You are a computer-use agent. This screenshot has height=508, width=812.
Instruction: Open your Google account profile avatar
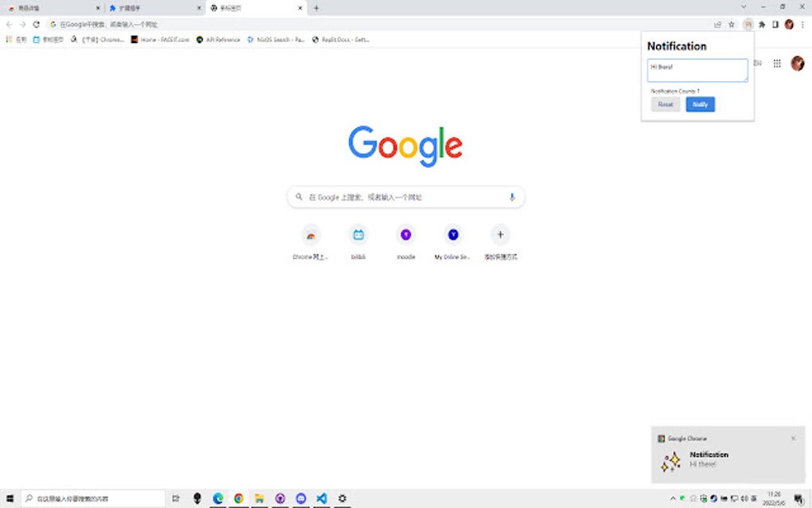pos(797,64)
